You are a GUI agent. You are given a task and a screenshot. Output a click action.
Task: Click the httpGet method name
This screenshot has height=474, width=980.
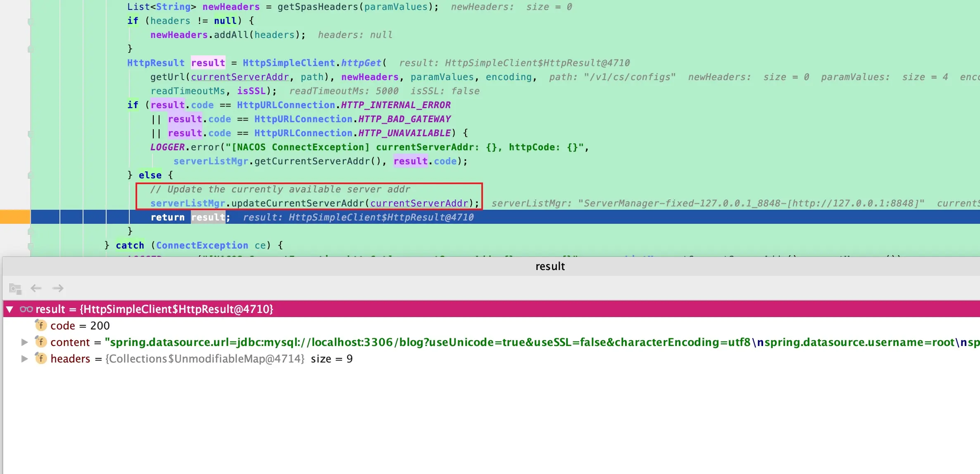tap(361, 63)
